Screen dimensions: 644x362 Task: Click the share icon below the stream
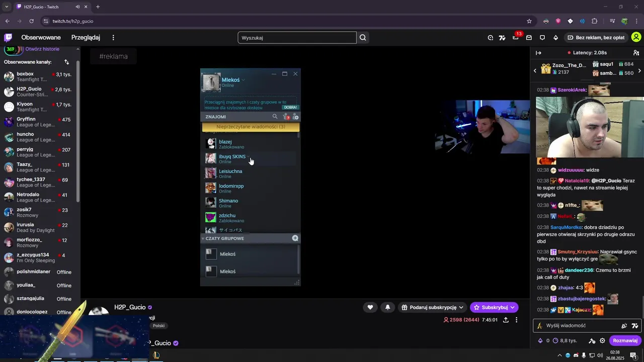point(506,320)
